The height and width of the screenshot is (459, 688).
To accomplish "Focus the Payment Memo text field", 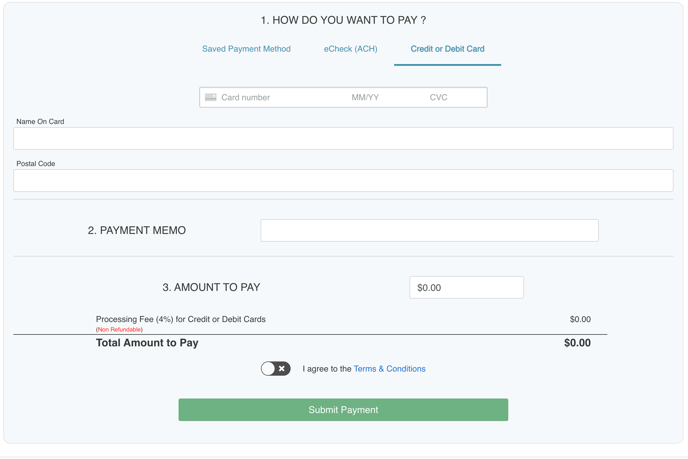I will click(x=429, y=230).
